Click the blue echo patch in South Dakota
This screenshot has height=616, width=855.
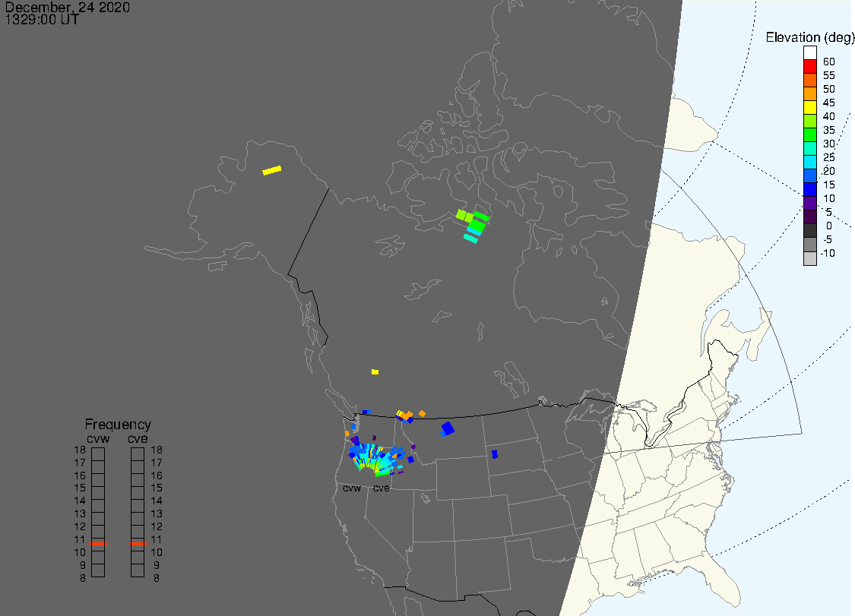[x=495, y=454]
